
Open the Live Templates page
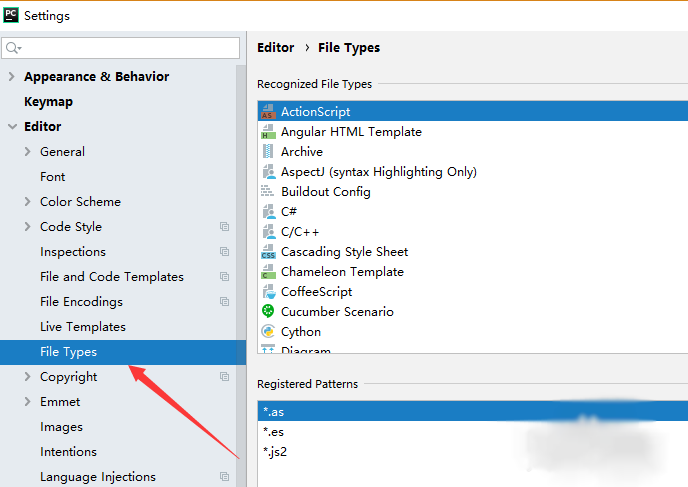tap(82, 327)
